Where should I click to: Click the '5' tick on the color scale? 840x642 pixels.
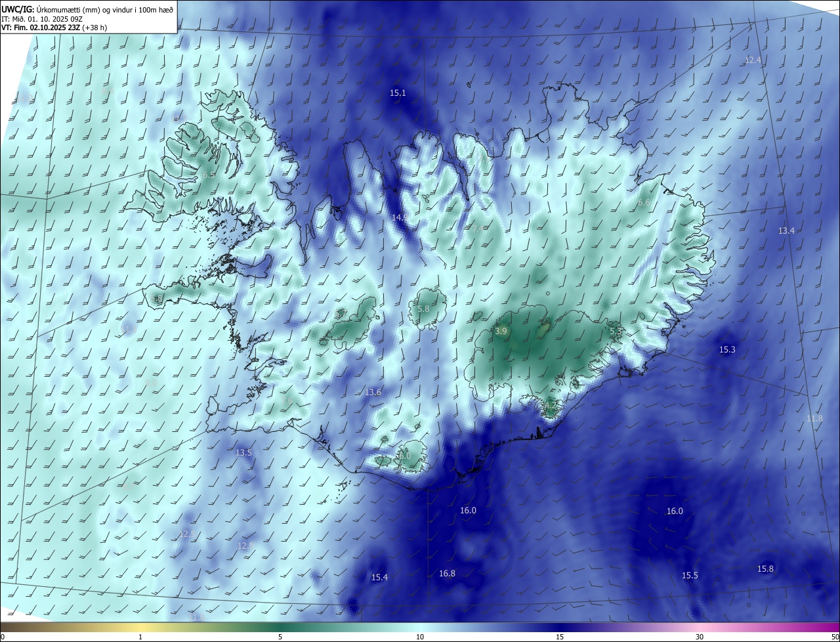click(x=280, y=637)
